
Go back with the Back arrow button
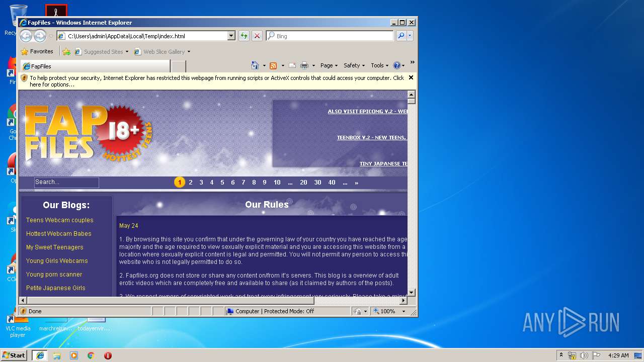pyautogui.click(x=26, y=36)
